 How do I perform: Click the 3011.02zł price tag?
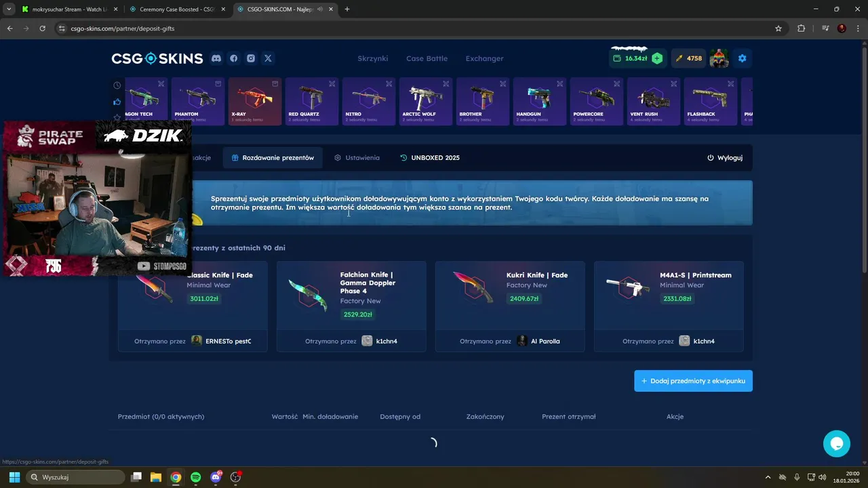click(203, 299)
